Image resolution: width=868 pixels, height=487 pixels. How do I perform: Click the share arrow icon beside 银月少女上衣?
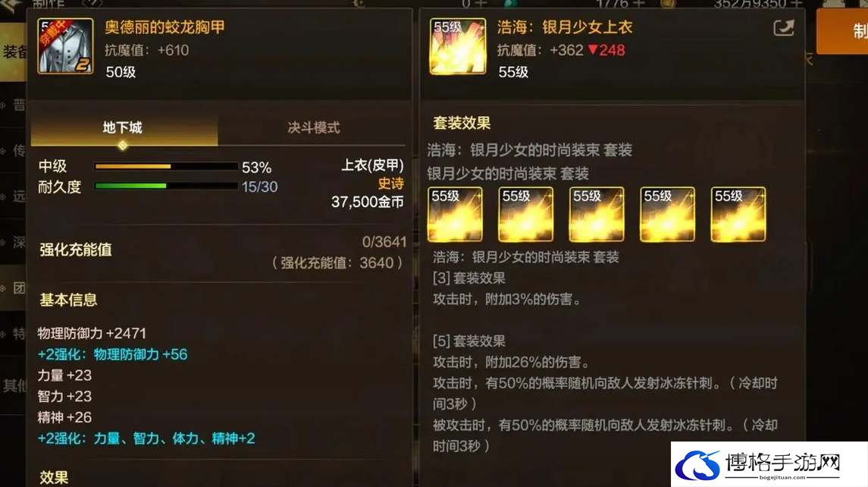pyautogui.click(x=783, y=28)
